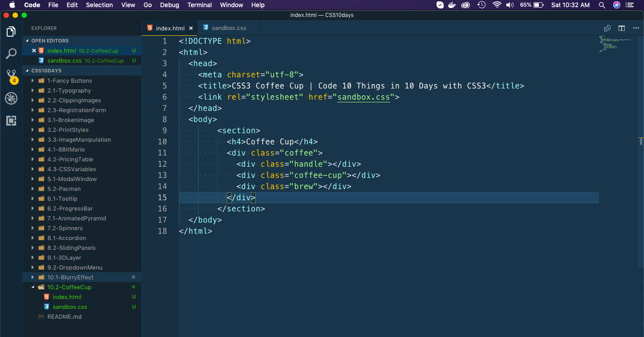The height and width of the screenshot is (337, 644).
Task: Click the clock showing Sat 10:32 AM
Action: point(571,5)
